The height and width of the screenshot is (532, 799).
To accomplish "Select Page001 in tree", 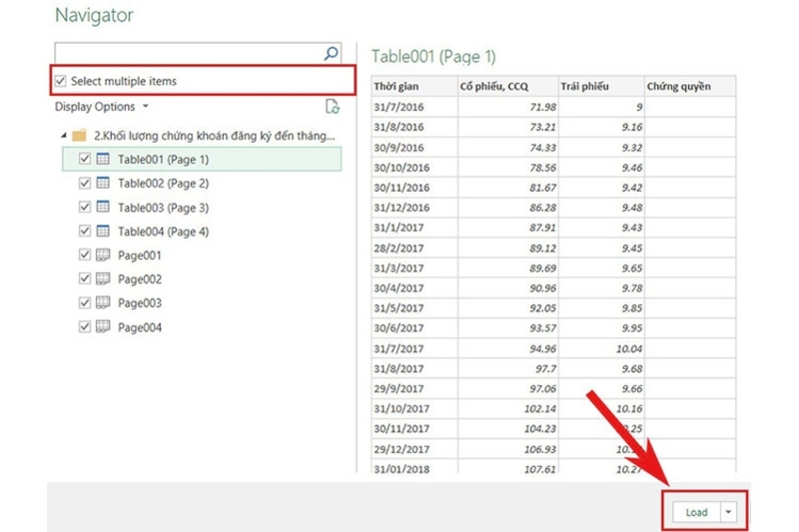I will [x=140, y=256].
